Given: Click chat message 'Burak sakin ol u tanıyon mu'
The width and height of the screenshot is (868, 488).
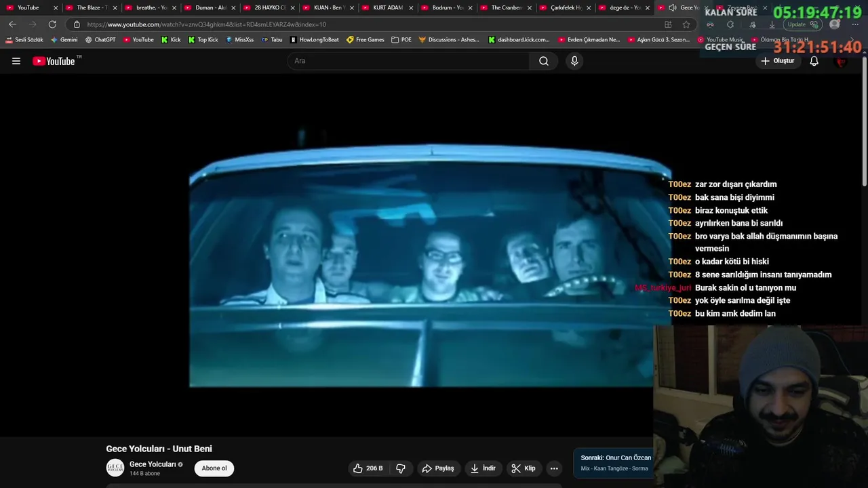Looking at the screenshot, I should tap(745, 287).
